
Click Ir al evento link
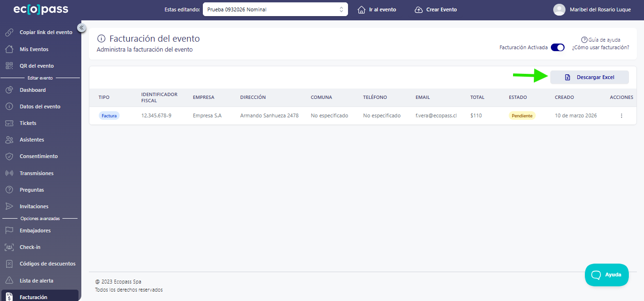(x=377, y=9)
